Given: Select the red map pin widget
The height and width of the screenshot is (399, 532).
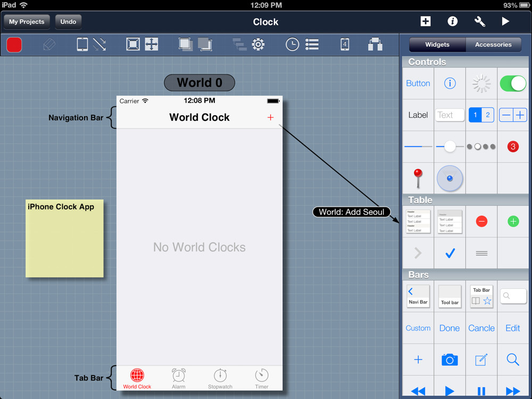Looking at the screenshot, I should [418, 178].
